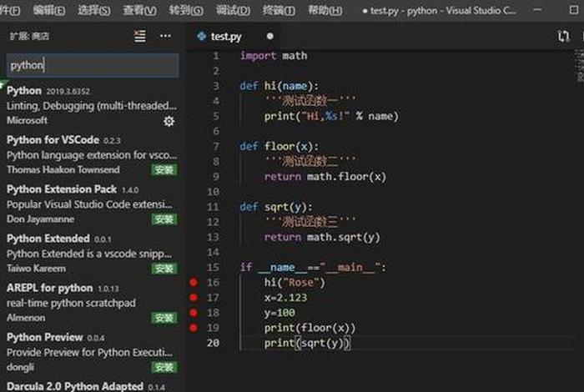Open the 选择(S) menu

93,10
